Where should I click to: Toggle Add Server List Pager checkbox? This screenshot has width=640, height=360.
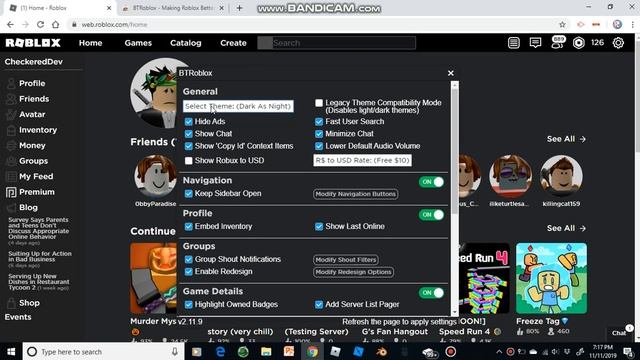pyautogui.click(x=319, y=304)
